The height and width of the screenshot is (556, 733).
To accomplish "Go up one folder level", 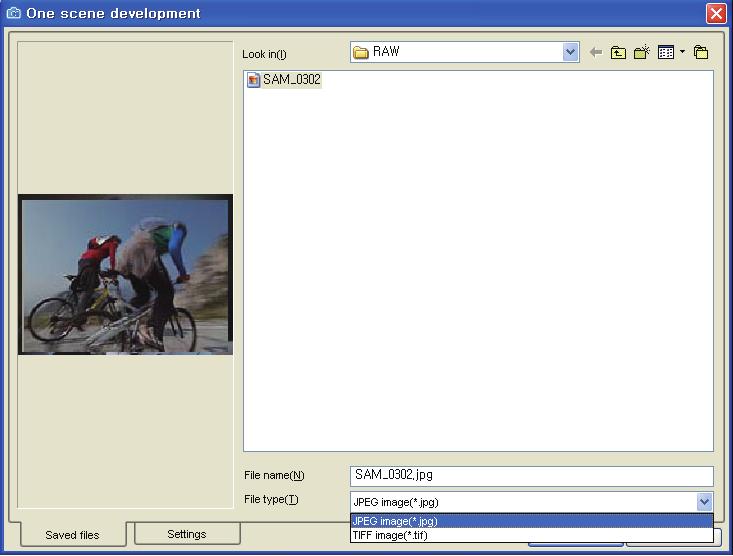I will (x=618, y=52).
